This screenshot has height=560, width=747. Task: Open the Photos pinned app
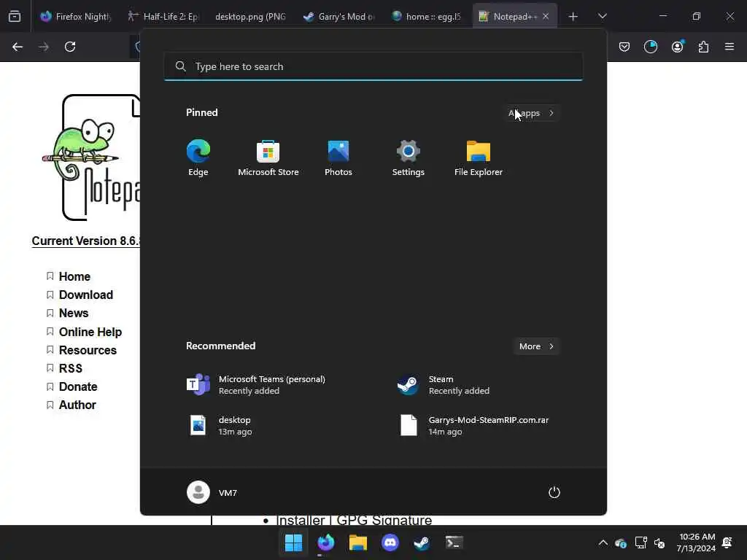click(338, 158)
